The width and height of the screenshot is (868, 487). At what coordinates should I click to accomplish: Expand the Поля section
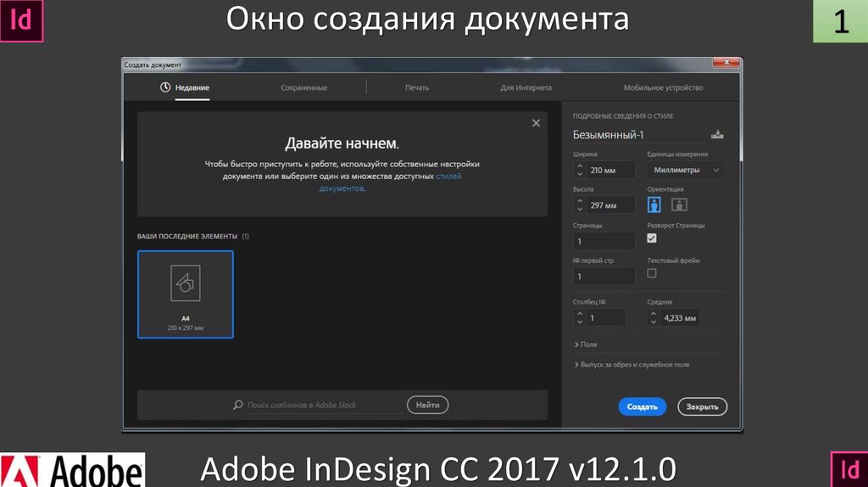[x=586, y=344]
